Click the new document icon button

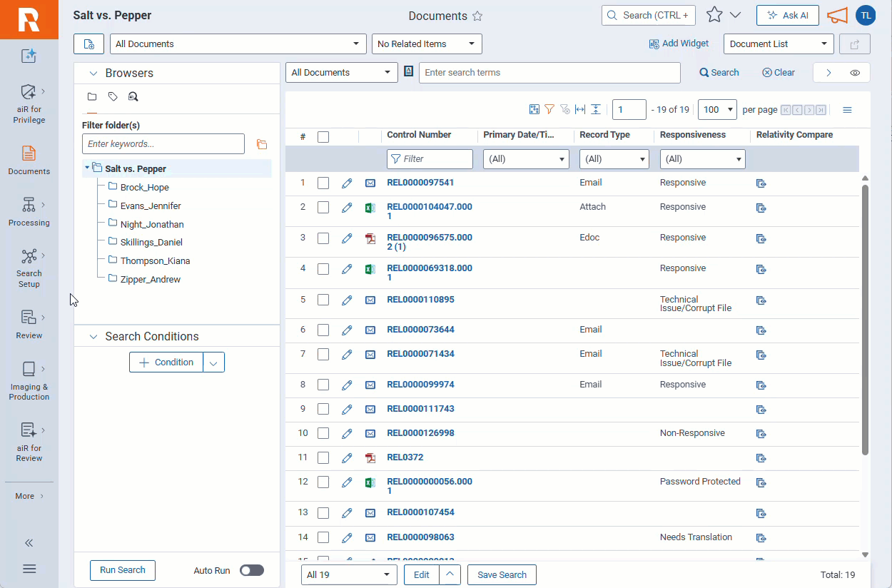click(x=89, y=44)
